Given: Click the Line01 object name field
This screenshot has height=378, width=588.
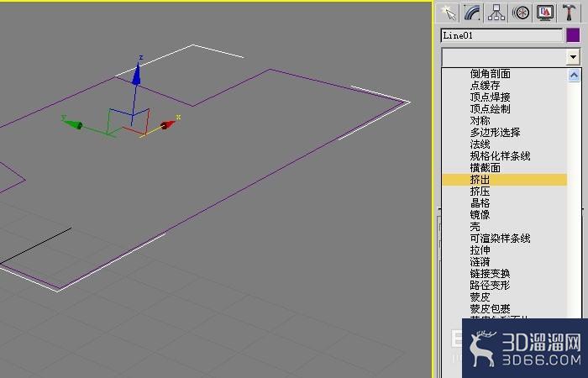Looking at the screenshot, I should pyautogui.click(x=501, y=35).
